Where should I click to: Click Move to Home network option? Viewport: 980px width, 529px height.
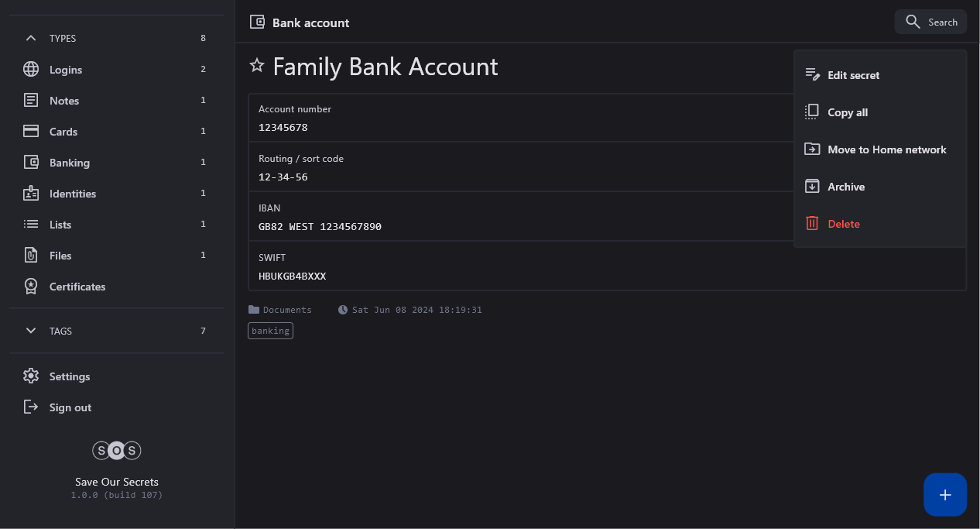coord(886,149)
